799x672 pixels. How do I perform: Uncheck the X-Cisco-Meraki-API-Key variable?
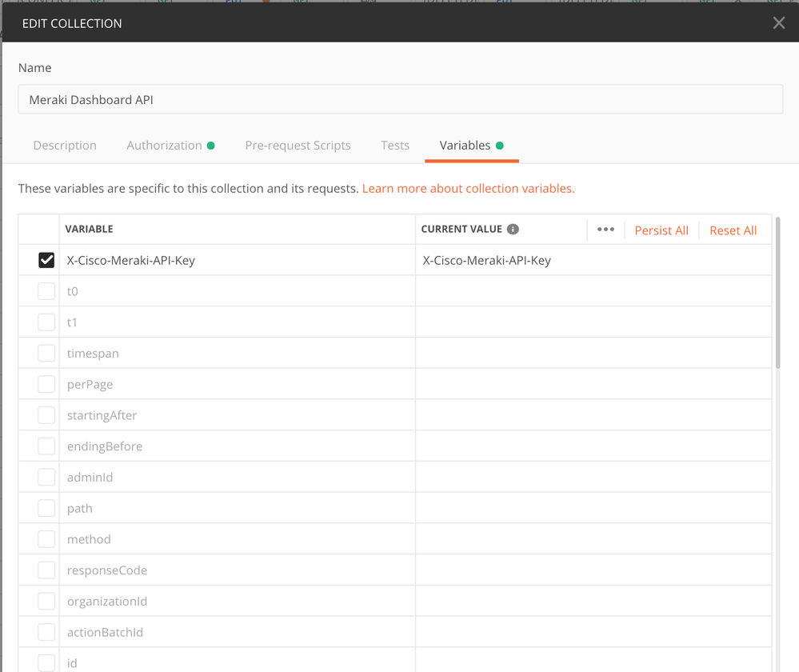coord(46,260)
